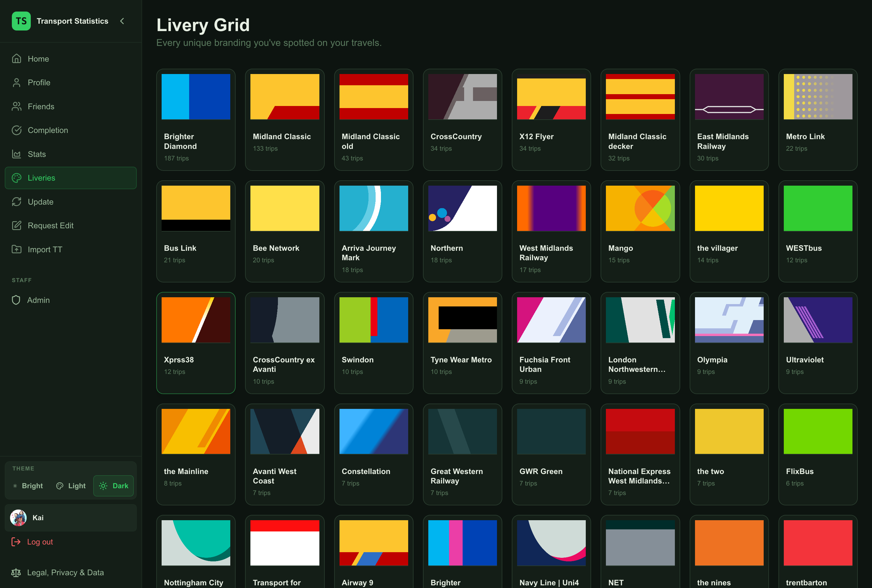
Task: Click the Admin shield icon
Action: [16, 300]
